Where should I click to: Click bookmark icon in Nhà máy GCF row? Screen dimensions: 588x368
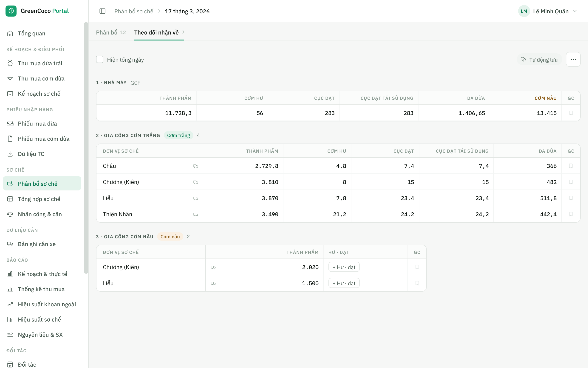pos(571,113)
